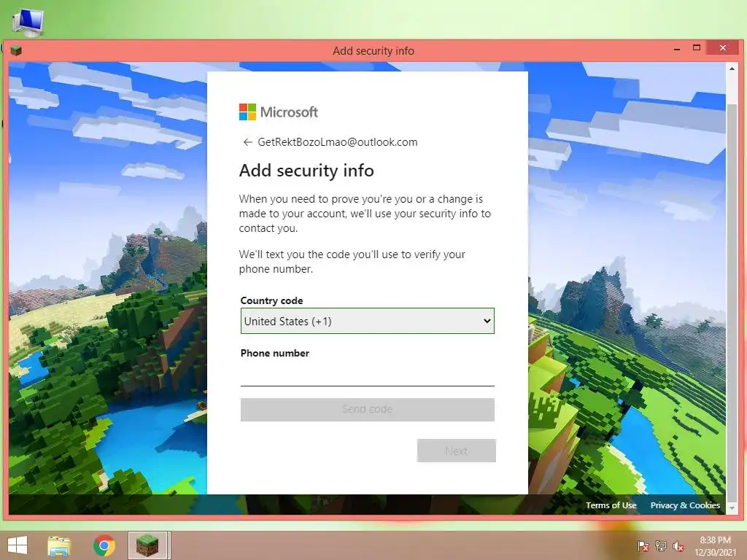Click the back arrow beside the email address
Image resolution: width=747 pixels, height=560 pixels.
(247, 142)
